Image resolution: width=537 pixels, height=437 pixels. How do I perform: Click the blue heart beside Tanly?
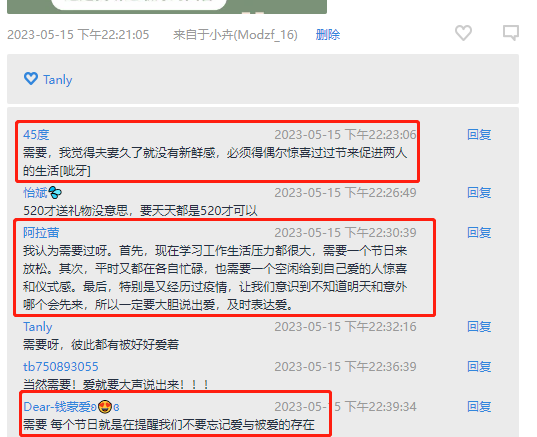pyautogui.click(x=31, y=79)
